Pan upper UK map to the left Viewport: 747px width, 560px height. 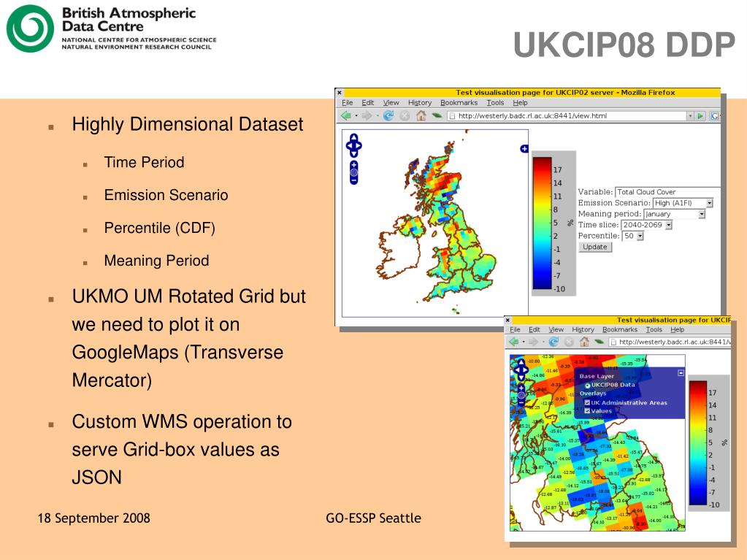[x=349, y=146]
